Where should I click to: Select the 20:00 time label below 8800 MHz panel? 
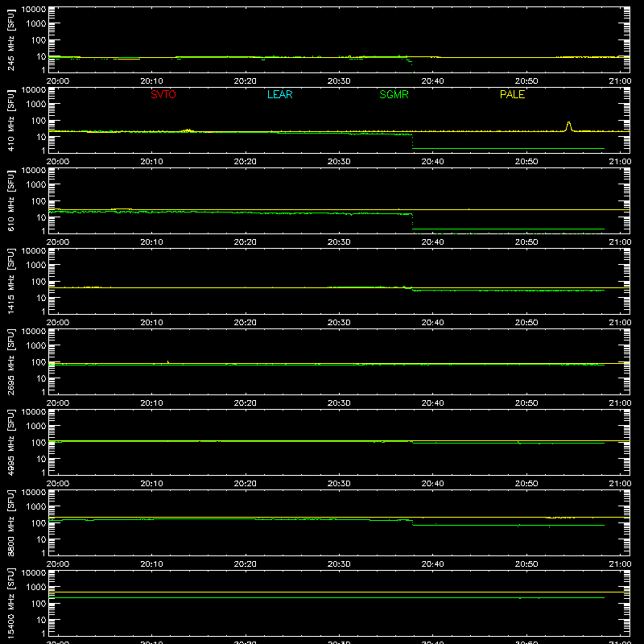coord(58,564)
